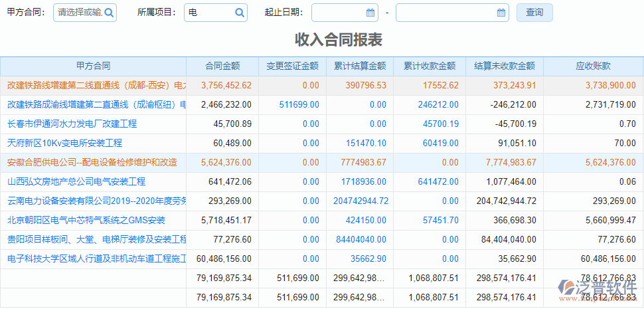This screenshot has height=309, width=644.
Task: Click 累计结算金额 column header
Action: coord(360,66)
